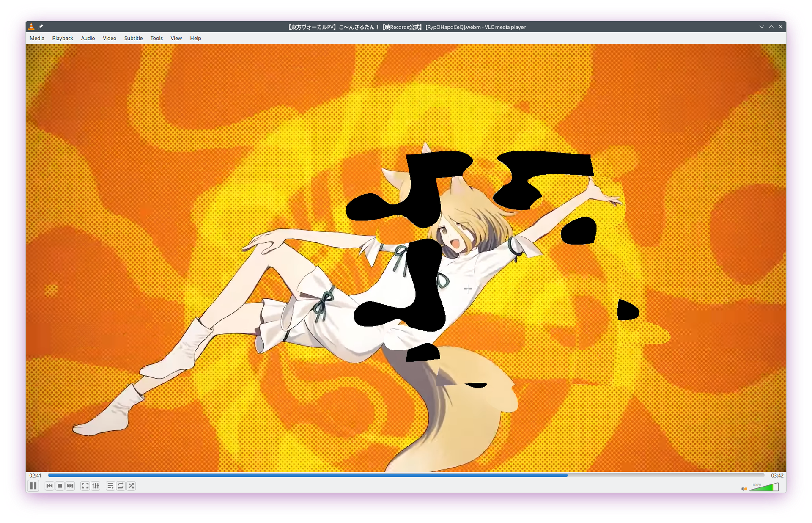Pause the video playback
812x523 pixels.
33,486
